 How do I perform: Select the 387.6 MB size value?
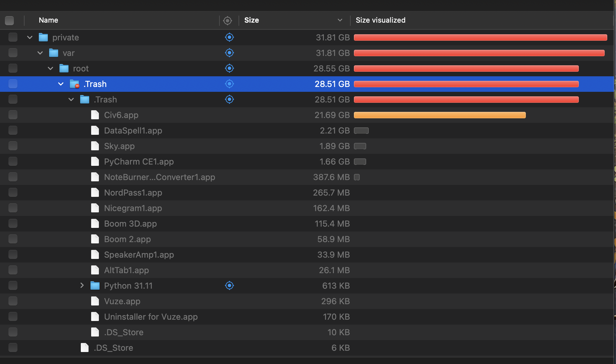(331, 177)
